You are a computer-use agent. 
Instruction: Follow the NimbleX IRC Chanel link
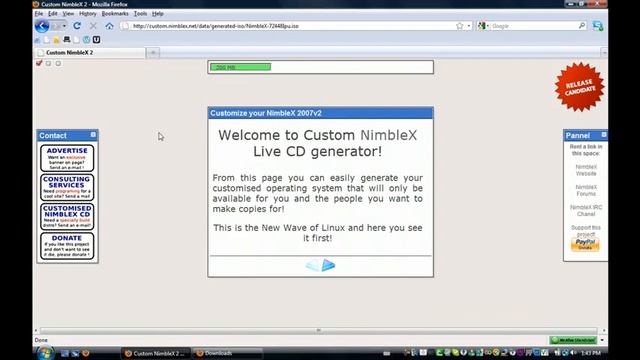[x=586, y=211]
